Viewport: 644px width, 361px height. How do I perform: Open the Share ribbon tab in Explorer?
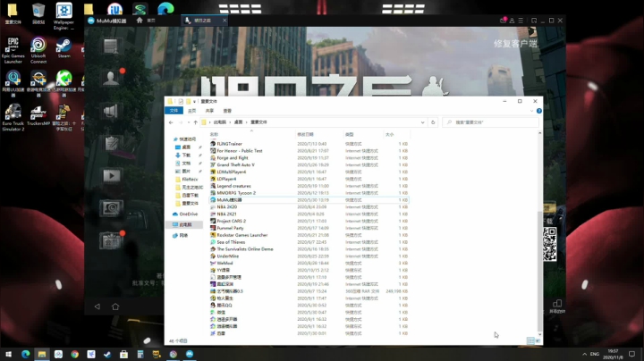point(209,111)
